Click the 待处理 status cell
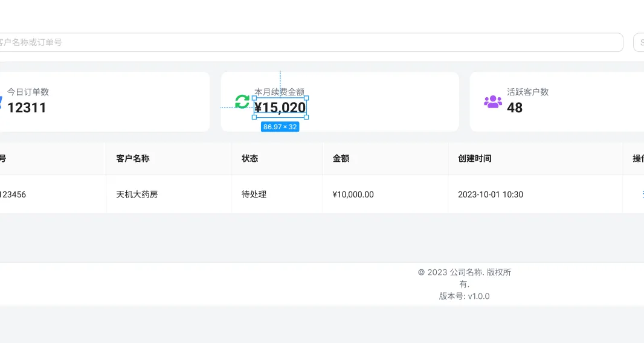Screen dimensions: 644x343 [x=254, y=194]
